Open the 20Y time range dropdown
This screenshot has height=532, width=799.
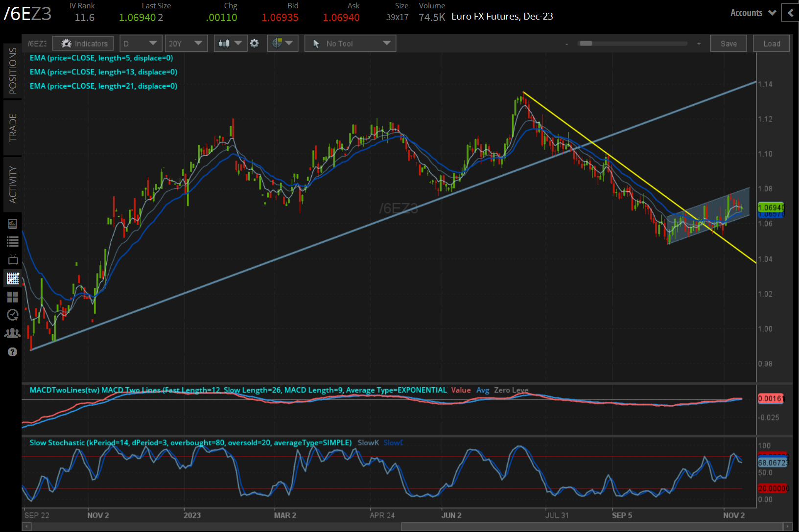186,44
